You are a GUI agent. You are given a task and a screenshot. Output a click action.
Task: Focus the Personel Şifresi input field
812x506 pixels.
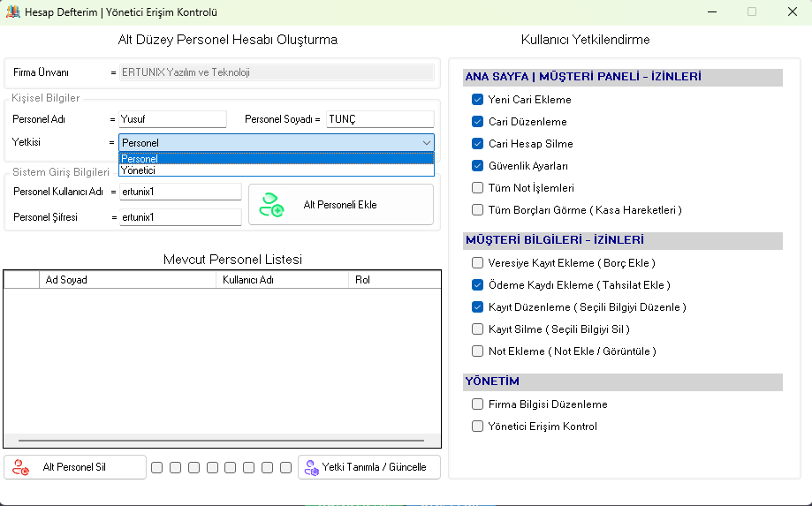180,217
